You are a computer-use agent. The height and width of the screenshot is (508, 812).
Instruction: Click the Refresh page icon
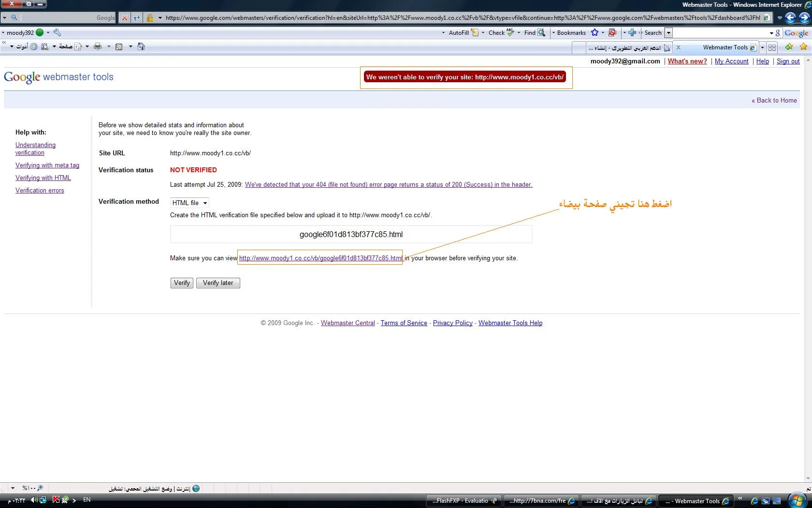137,18
